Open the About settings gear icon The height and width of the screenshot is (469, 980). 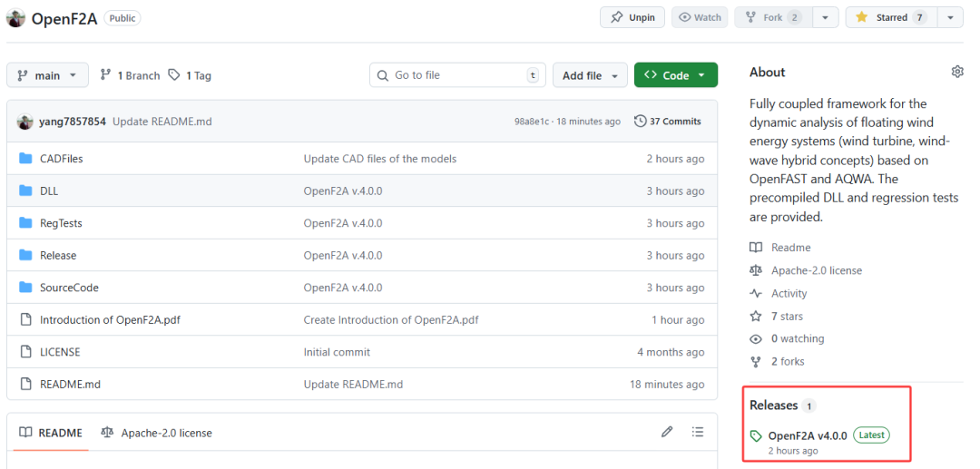[957, 72]
